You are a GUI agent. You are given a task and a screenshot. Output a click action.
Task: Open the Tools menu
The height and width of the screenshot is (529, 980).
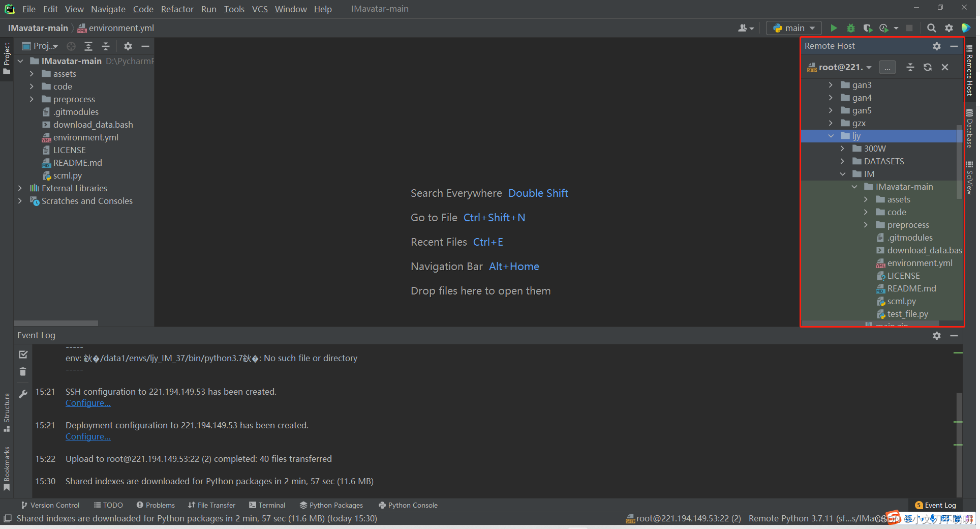pos(234,9)
